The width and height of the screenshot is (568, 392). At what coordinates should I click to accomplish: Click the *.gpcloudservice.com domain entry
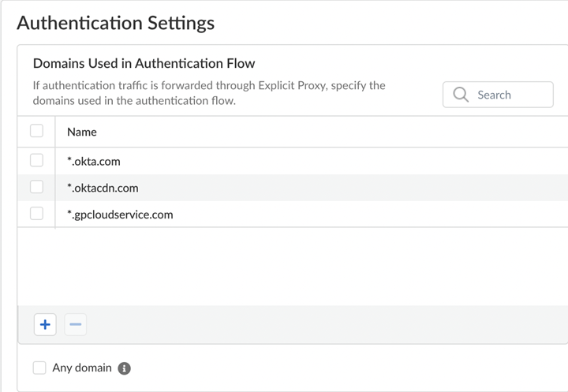pos(120,215)
